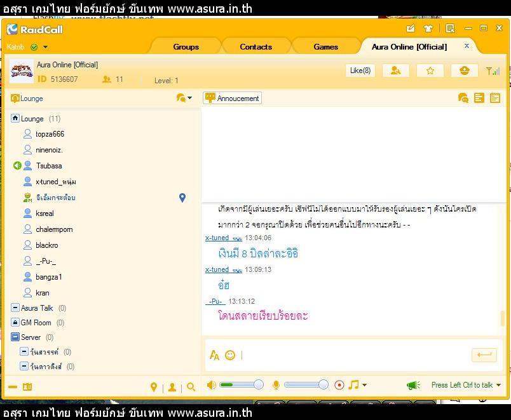
Task: Open the online status dropdown next to Katob
Action: pos(45,47)
